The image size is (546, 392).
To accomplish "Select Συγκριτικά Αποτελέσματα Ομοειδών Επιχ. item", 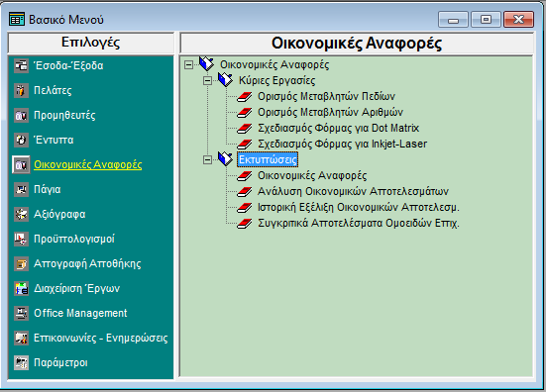I will [x=359, y=223].
